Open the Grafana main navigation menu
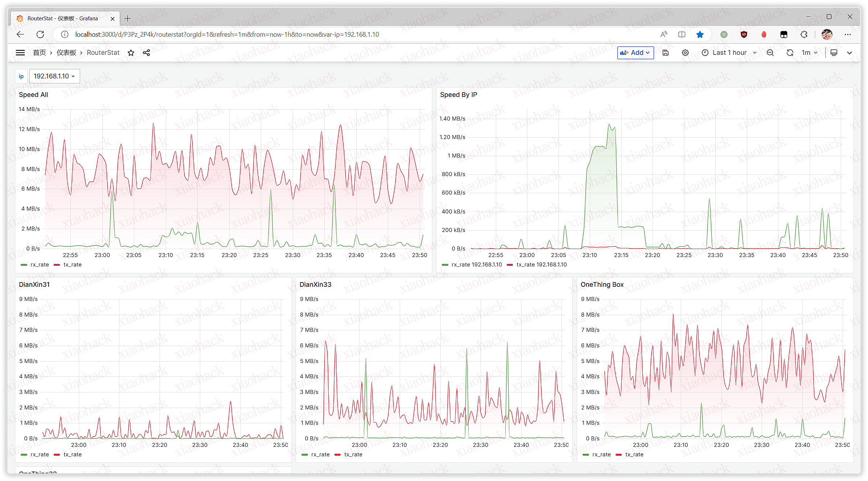Viewport: 868px width, 481px height. pos(20,53)
